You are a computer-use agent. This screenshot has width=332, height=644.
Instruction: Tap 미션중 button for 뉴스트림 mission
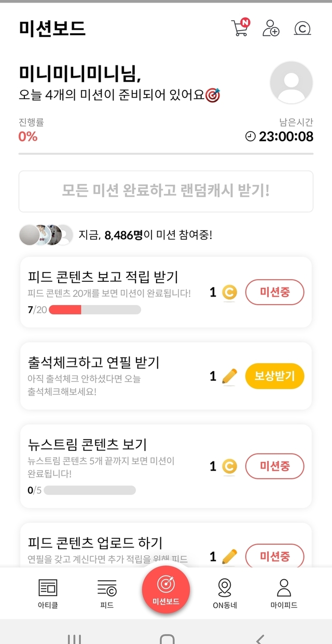(274, 465)
